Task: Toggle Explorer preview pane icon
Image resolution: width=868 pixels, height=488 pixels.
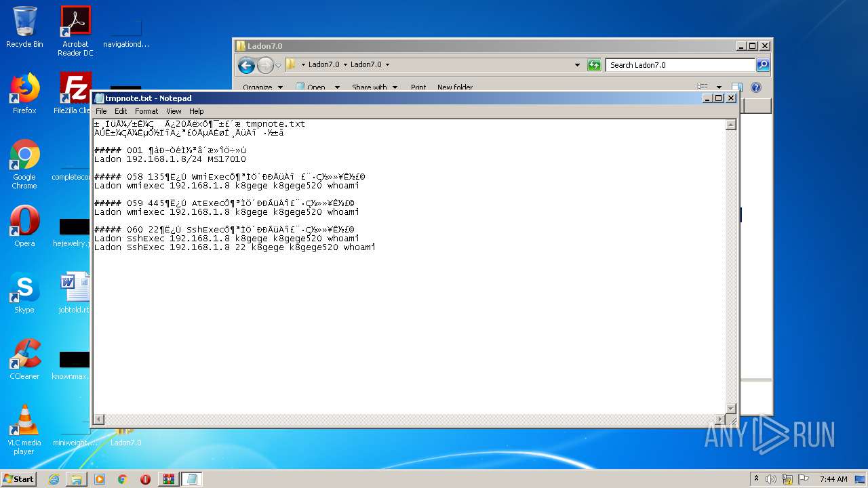Action: tap(736, 87)
